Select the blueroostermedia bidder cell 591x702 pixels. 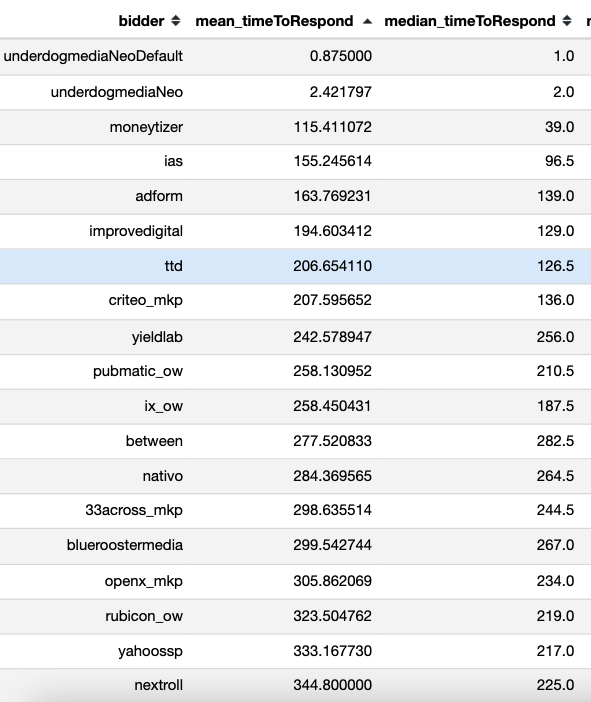pyautogui.click(x=125, y=545)
